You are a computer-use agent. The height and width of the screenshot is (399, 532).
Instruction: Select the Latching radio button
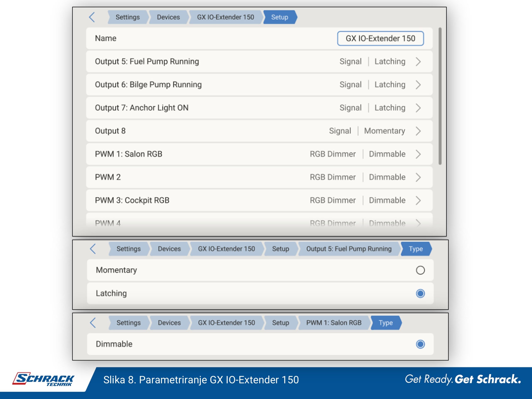click(x=420, y=293)
